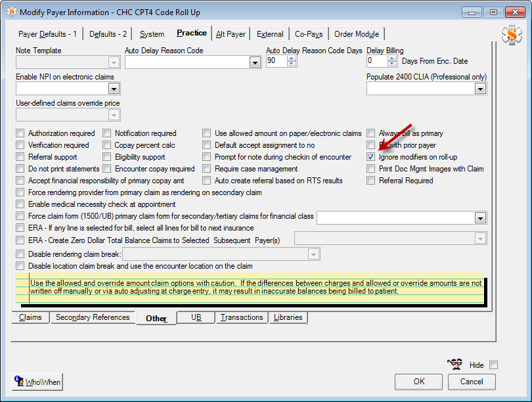Click the dollar-sign medical logo icon

[512, 35]
